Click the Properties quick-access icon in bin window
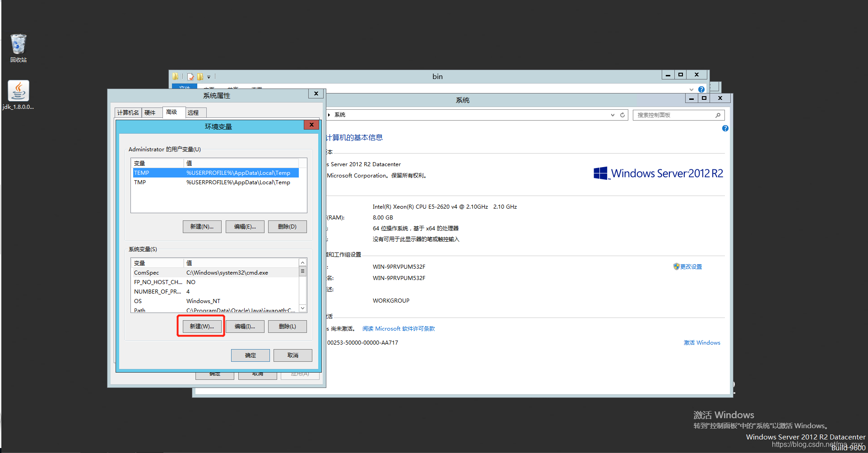Viewport: 868px width, 453px height. [190, 77]
